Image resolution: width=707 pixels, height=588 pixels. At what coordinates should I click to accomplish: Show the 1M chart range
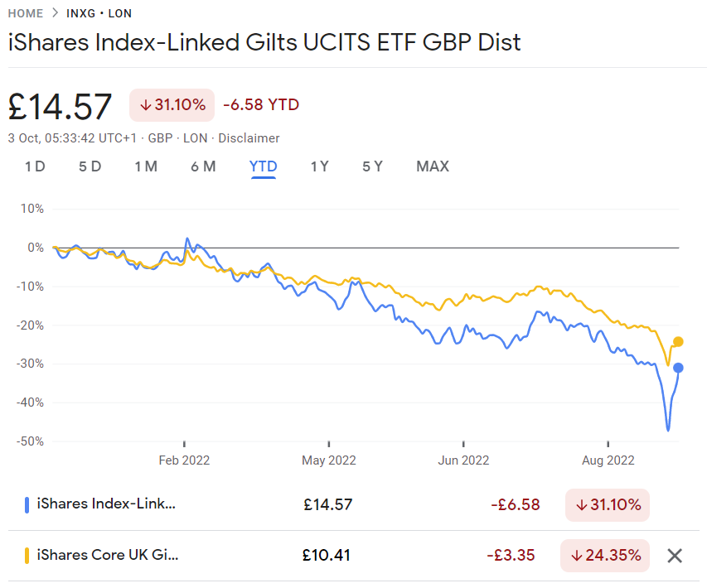click(146, 166)
